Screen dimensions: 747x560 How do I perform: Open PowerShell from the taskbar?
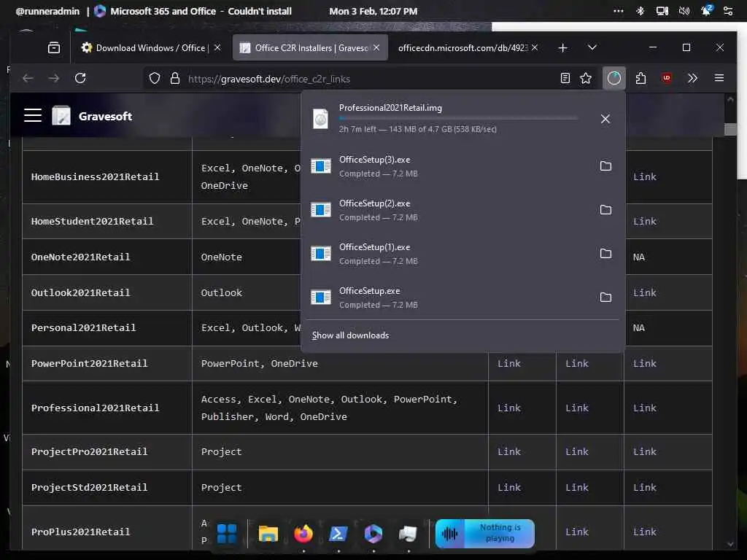pos(338,534)
